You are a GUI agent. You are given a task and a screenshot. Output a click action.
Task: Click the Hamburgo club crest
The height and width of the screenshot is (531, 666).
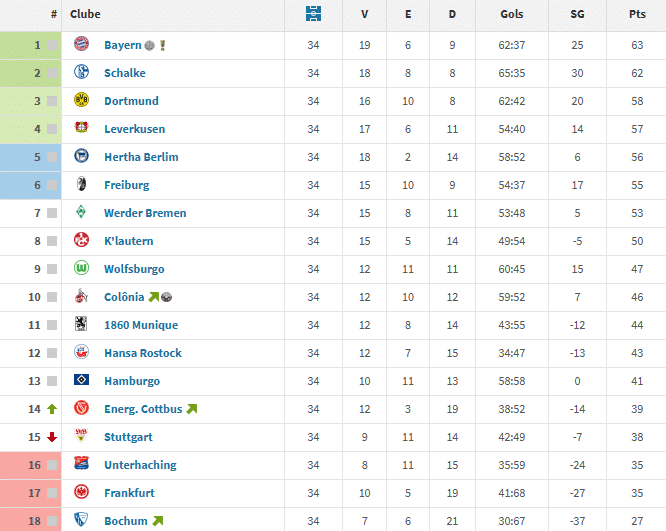[x=82, y=381]
